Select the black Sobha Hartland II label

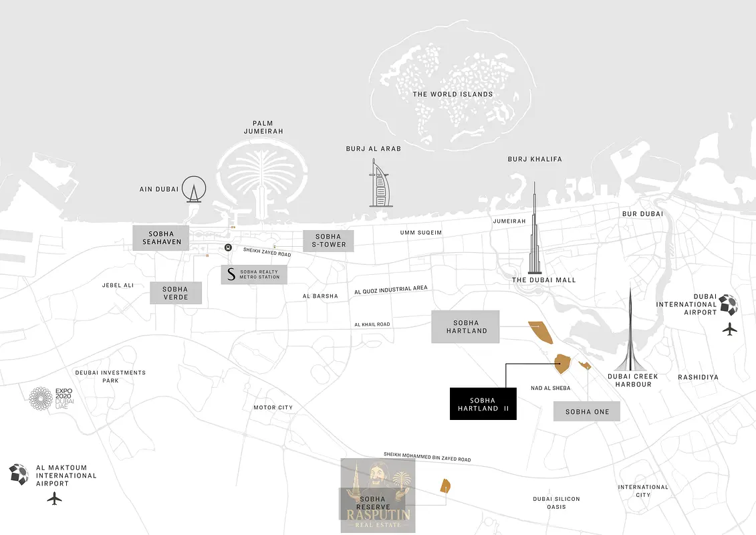[x=483, y=404]
